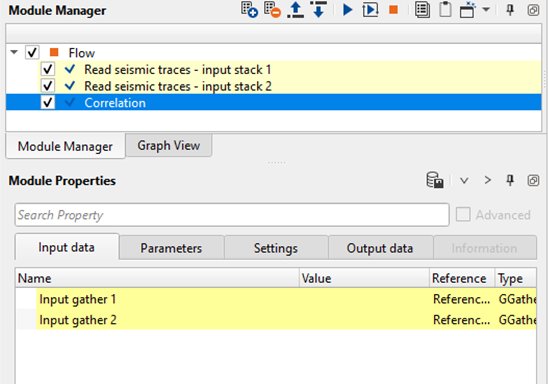The image size is (548, 384).
Task: Click blue checkmark status of input stack 1
Action: 70,69
